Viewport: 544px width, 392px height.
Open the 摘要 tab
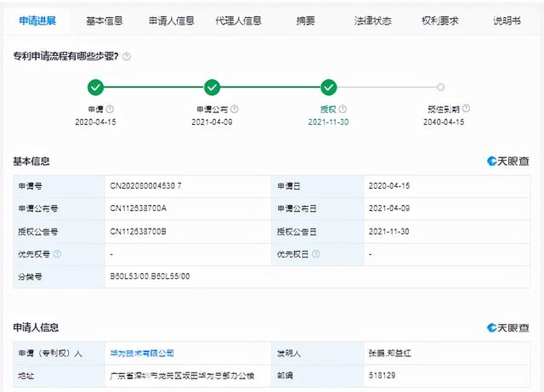(x=305, y=20)
